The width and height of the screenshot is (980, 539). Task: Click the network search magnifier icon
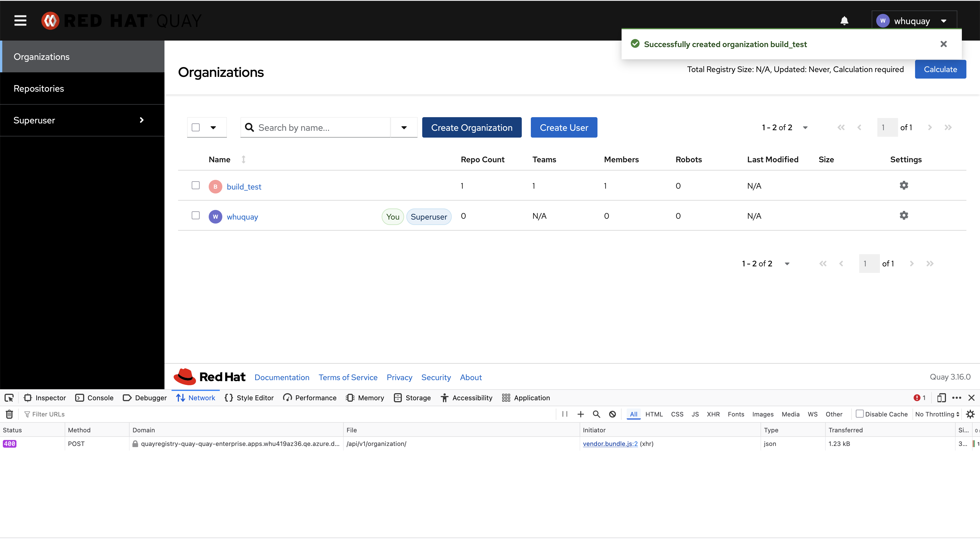596,414
